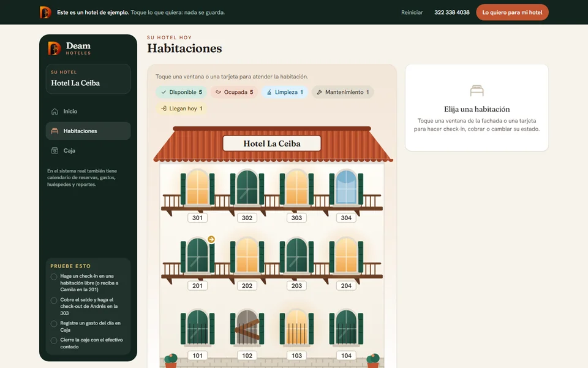The height and width of the screenshot is (368, 588).
Task: Select Habitaciones in the sidebar
Action: pyautogui.click(x=88, y=131)
